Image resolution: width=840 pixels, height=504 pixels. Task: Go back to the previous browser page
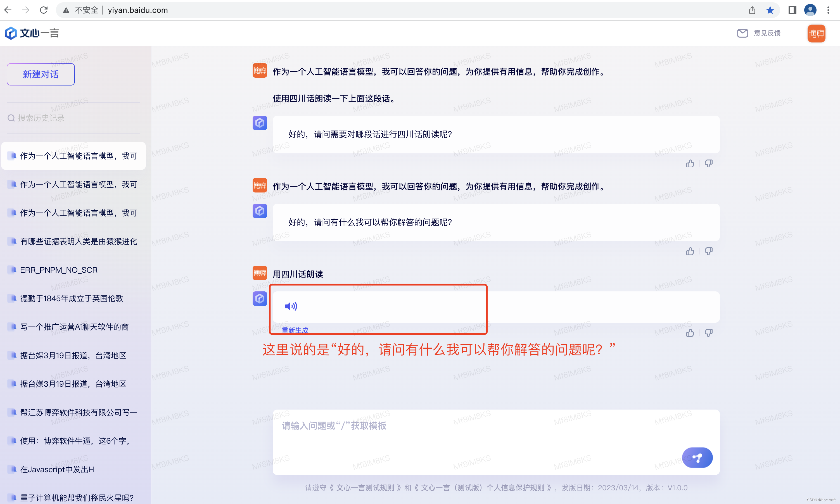coord(8,10)
